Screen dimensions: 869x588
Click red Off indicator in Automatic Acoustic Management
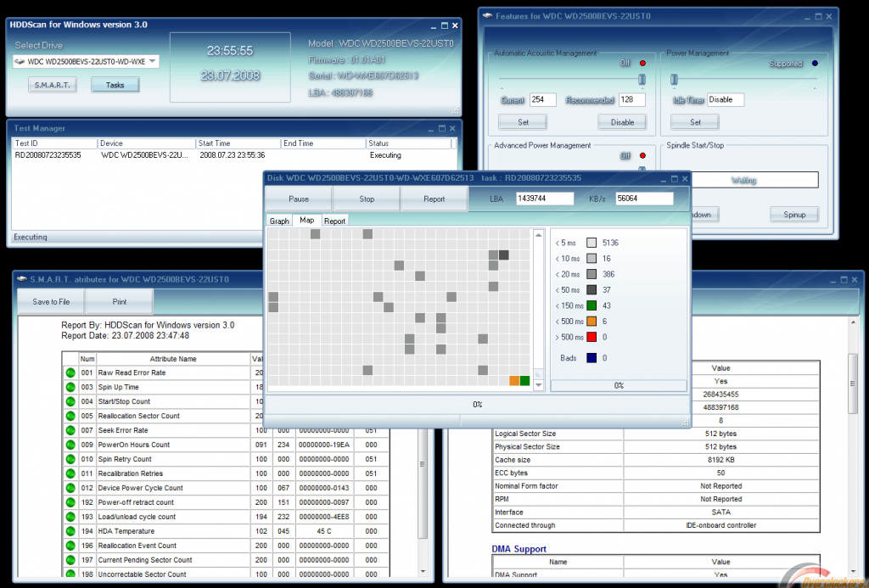[x=642, y=64]
